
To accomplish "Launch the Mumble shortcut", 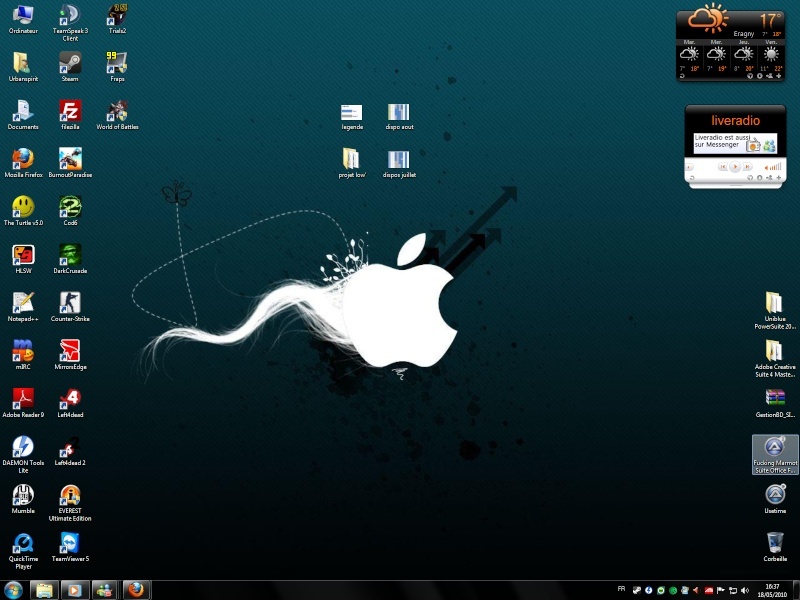I will (23, 499).
